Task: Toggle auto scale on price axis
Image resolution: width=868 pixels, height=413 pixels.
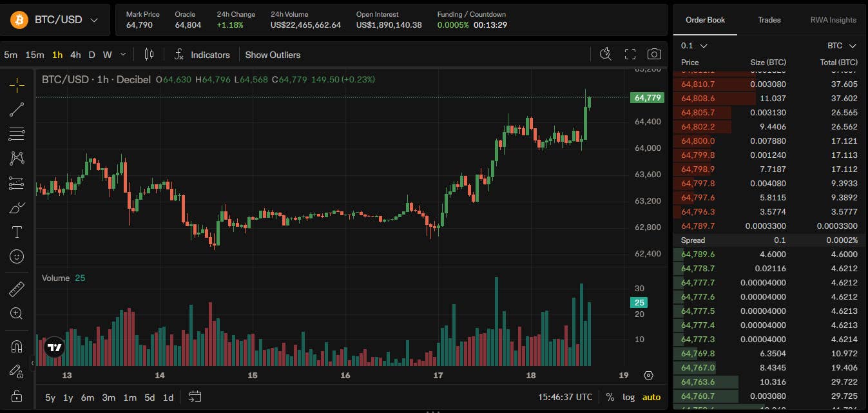Action: [651, 398]
